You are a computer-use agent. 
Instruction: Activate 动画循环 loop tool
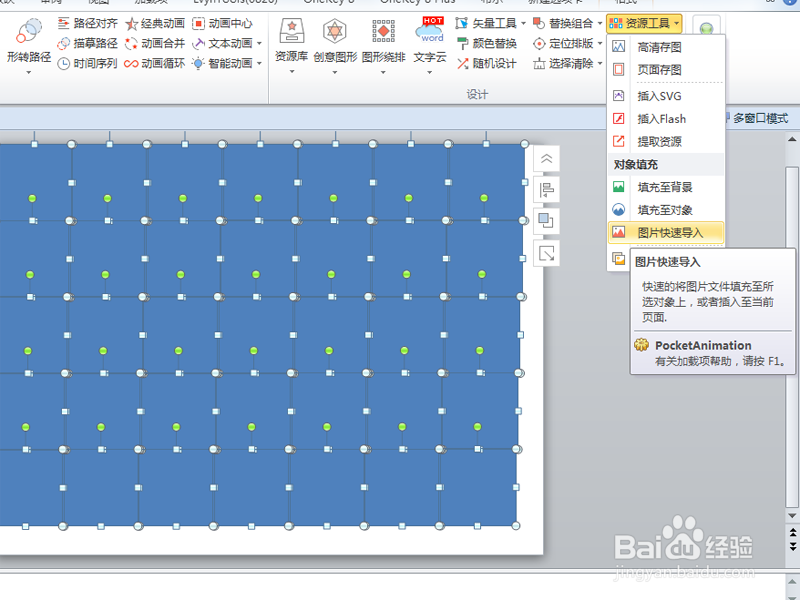pos(155,63)
